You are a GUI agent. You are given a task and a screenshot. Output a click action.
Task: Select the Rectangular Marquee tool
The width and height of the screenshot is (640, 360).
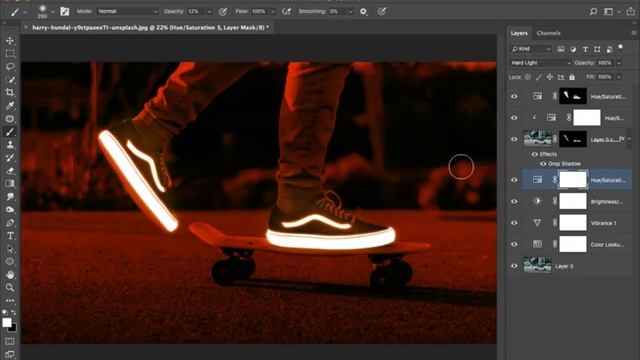tap(10, 54)
